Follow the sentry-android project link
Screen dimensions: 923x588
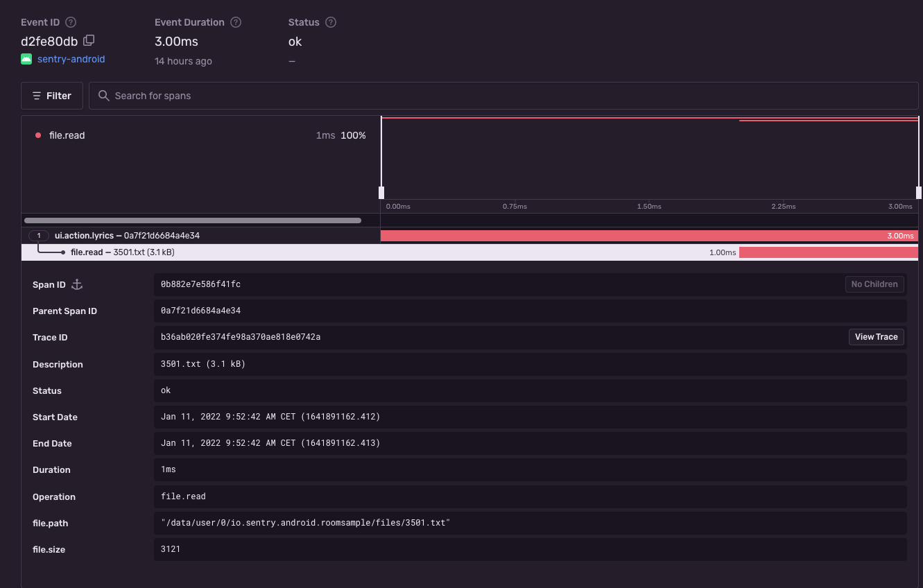(71, 59)
